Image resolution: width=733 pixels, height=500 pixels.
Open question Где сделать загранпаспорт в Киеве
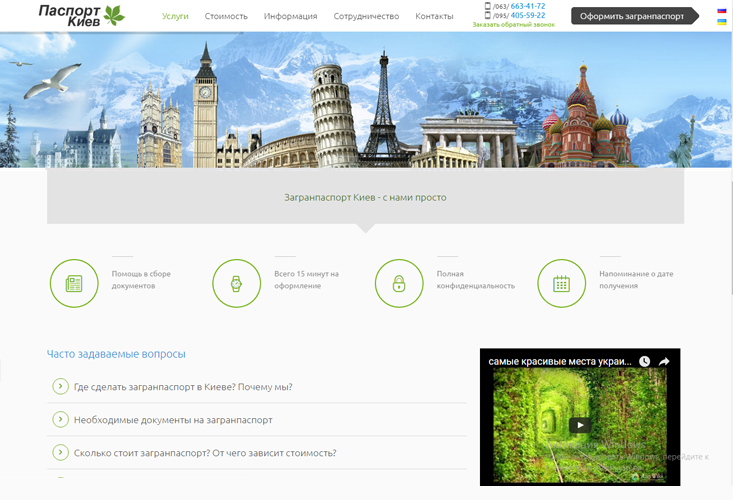tap(183, 387)
